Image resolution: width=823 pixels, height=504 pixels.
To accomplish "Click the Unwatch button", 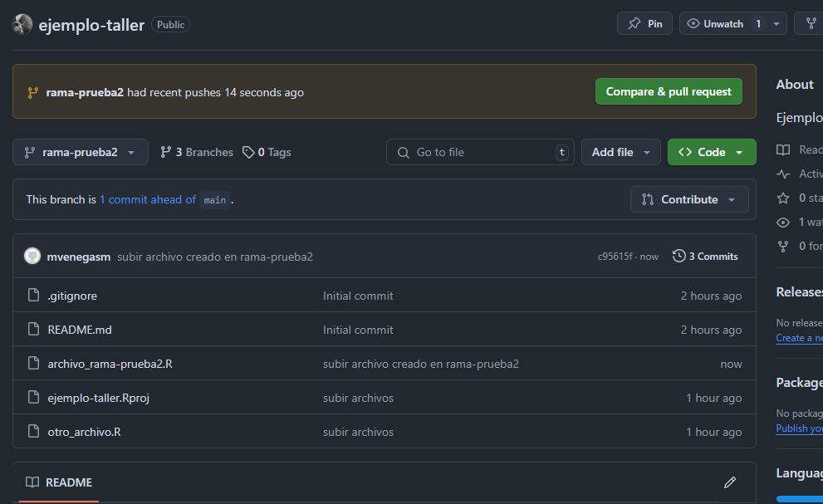I will (723, 23).
